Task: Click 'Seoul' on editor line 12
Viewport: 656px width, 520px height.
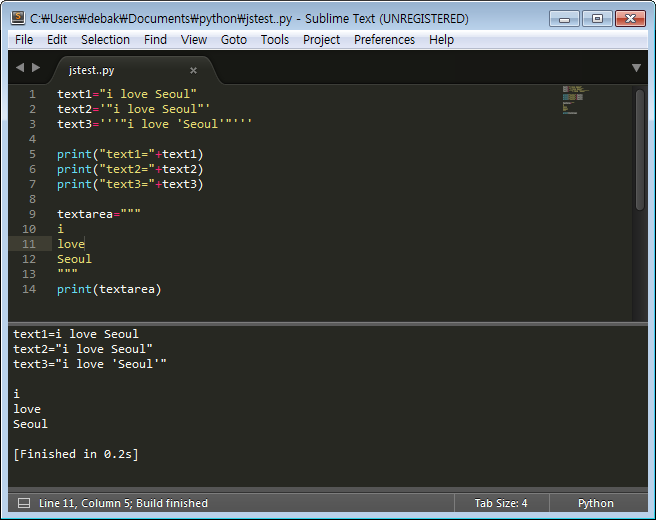Action: click(x=74, y=259)
